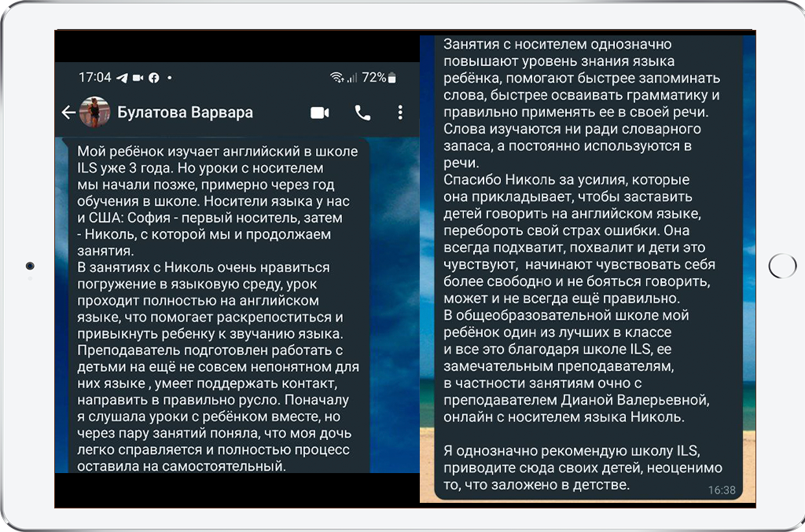The width and height of the screenshot is (805, 532).
Task: Tap the tablet's front camera dot
Action: (x=30, y=266)
